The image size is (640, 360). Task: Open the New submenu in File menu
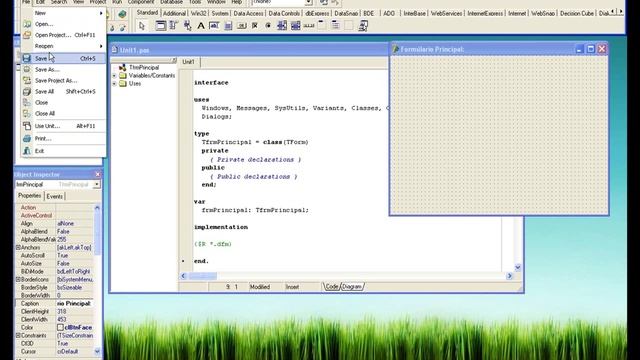pyautogui.click(x=64, y=13)
